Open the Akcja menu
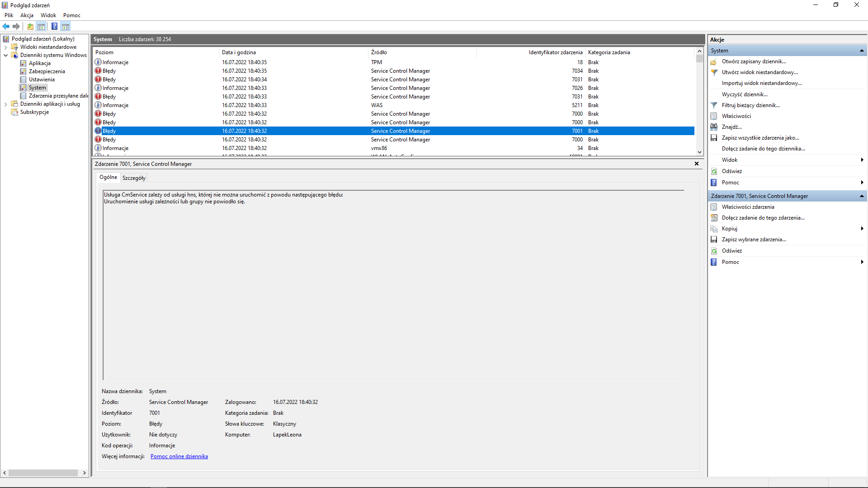The image size is (868, 488). point(27,15)
